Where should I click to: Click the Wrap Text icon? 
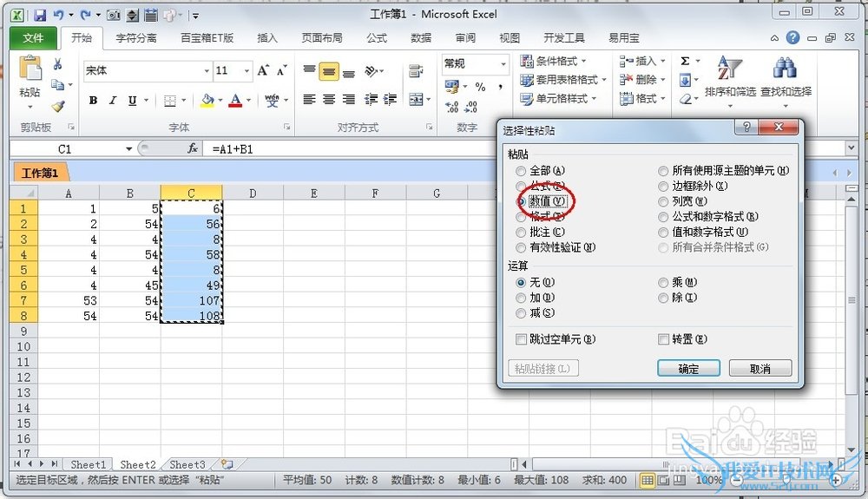pyautogui.click(x=416, y=71)
